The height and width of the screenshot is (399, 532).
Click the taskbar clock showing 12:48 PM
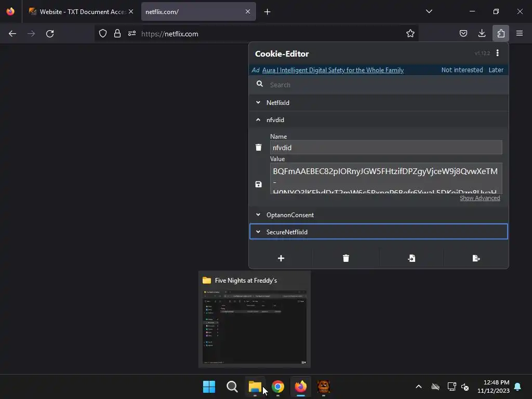(494, 387)
